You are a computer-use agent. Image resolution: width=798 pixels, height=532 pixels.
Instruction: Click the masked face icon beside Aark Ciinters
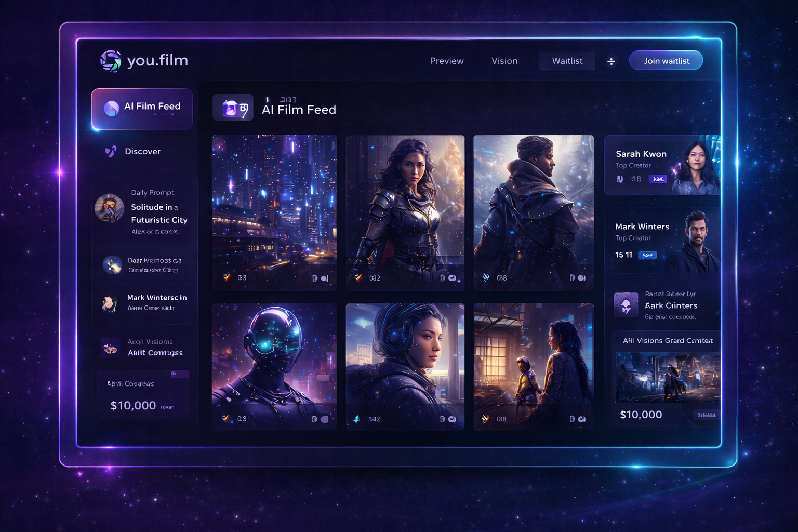click(626, 304)
